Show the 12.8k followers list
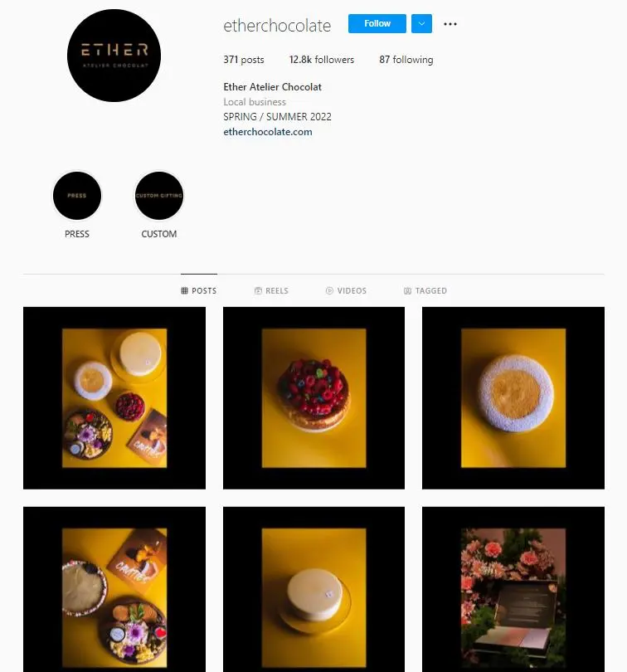The height and width of the screenshot is (672, 627). pos(322,60)
